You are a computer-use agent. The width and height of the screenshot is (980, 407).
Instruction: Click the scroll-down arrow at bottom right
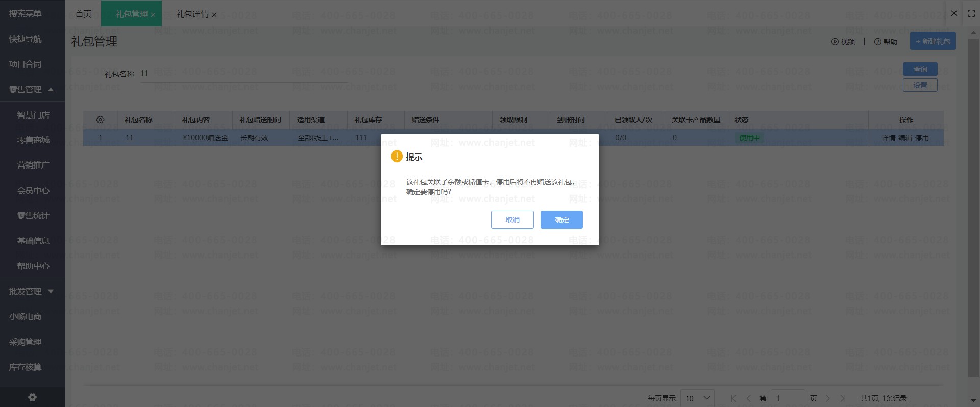974,401
